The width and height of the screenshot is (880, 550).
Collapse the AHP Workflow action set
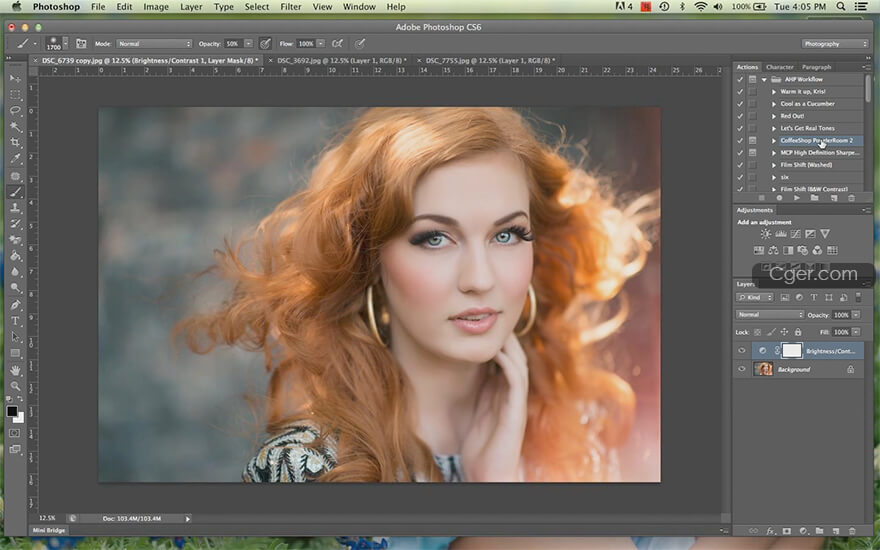click(764, 80)
